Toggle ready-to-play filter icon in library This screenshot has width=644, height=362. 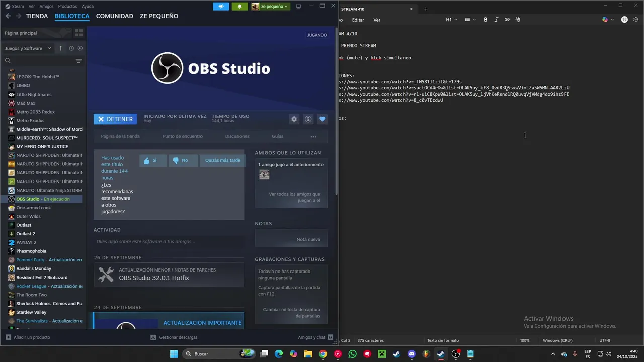coord(80,48)
